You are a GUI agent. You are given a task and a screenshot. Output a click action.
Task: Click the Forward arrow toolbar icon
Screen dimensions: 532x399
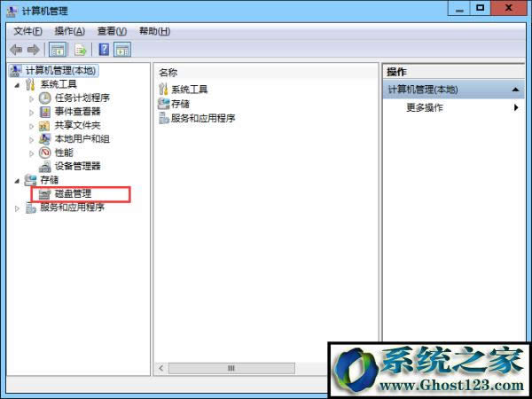(x=34, y=50)
